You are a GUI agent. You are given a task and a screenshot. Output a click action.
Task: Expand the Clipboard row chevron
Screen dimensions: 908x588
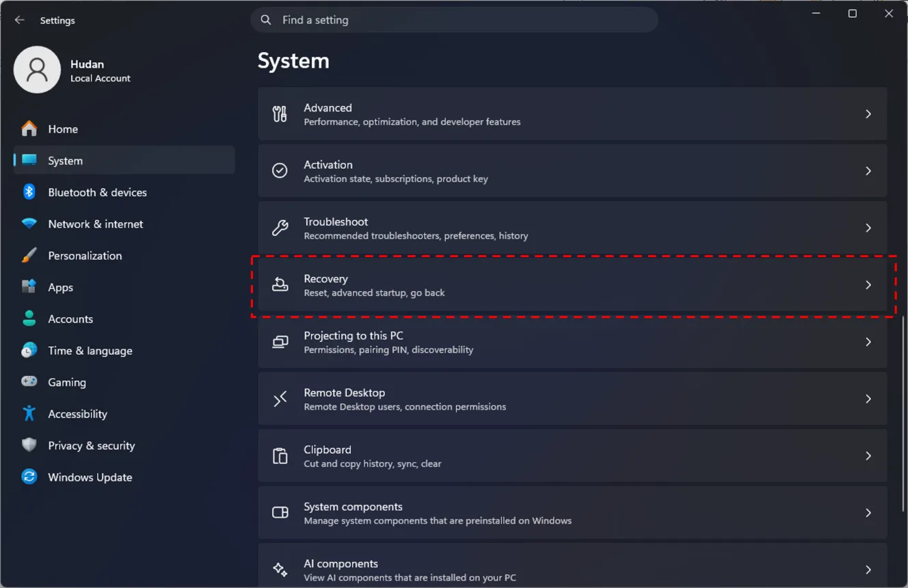(868, 456)
